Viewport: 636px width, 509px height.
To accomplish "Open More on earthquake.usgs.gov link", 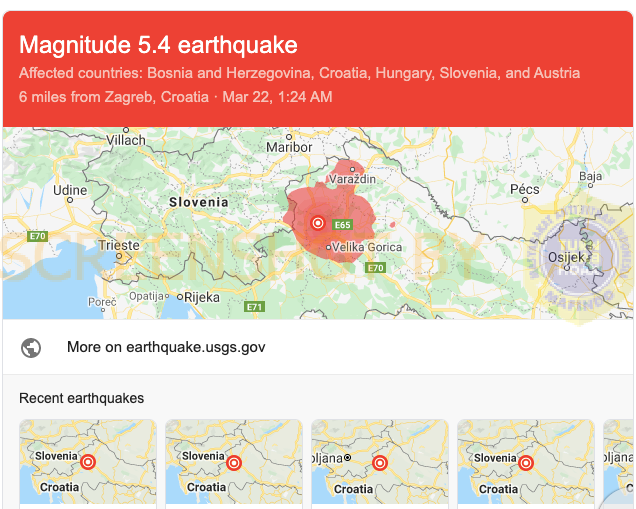I will pyautogui.click(x=166, y=347).
